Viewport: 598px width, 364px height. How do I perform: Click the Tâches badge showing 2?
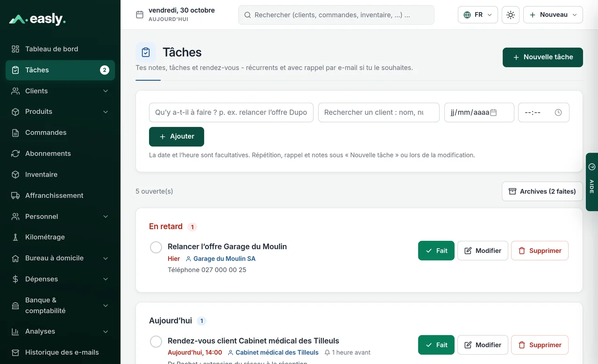click(105, 70)
